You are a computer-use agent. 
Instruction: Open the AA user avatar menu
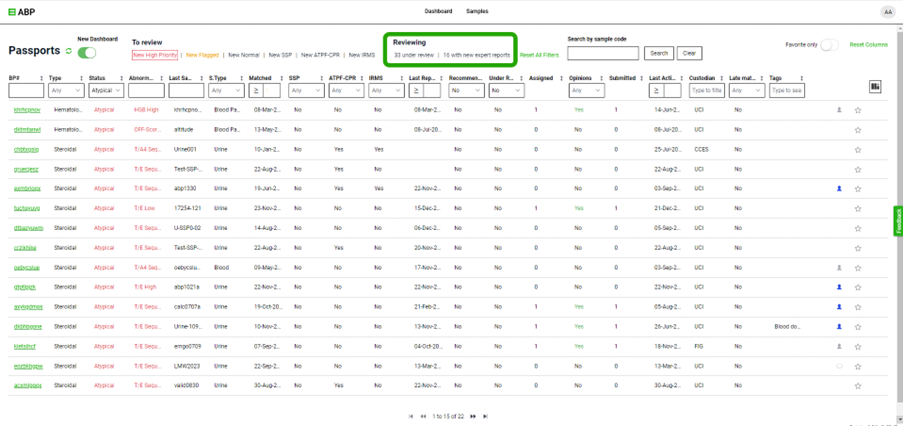click(887, 12)
